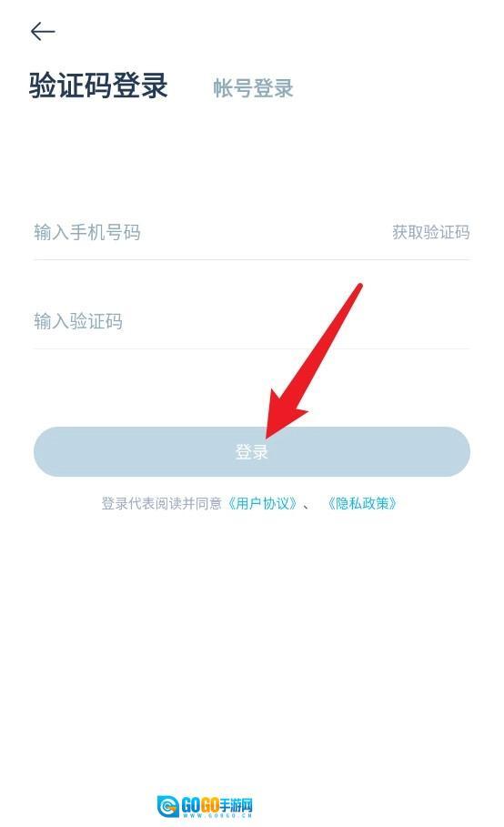Click the right rounded end of the 登录 button

pos(453,451)
